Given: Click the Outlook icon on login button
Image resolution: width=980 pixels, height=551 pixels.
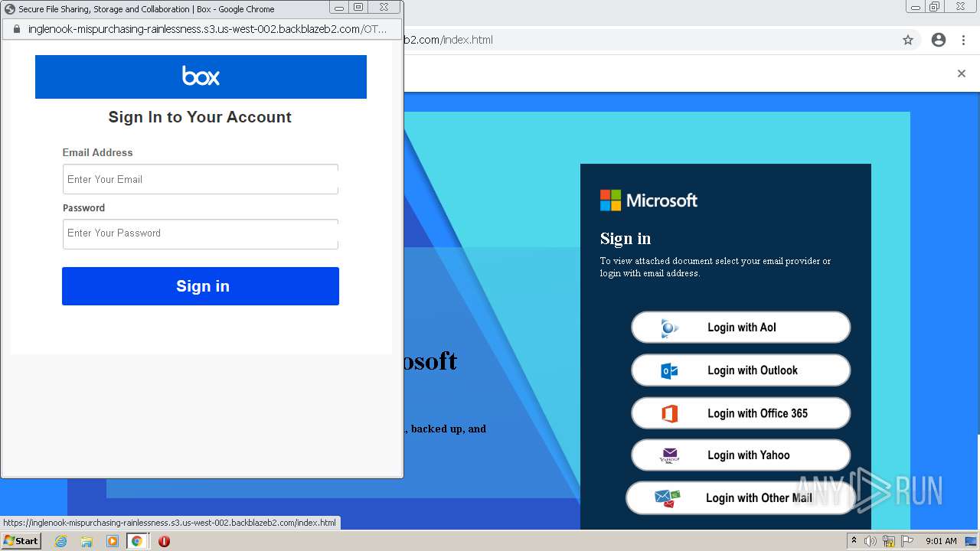Looking at the screenshot, I should tap(669, 371).
